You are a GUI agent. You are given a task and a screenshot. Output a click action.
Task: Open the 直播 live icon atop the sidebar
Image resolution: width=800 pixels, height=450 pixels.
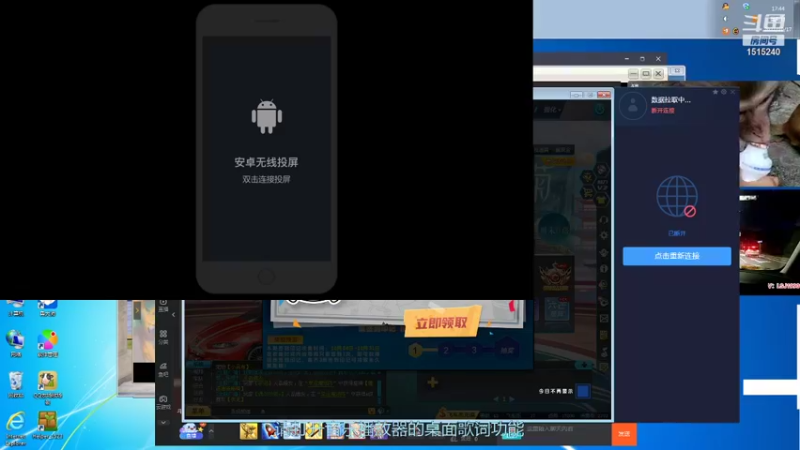tap(163, 305)
